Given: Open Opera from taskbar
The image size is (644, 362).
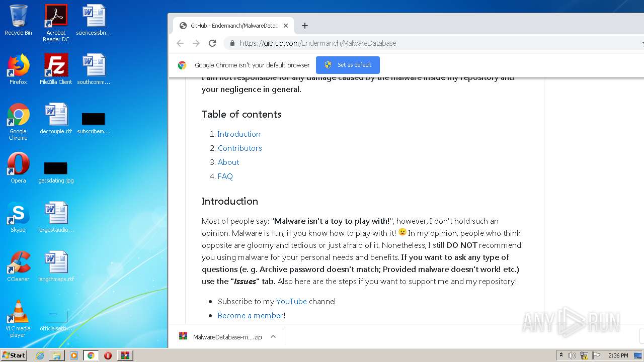Looking at the screenshot, I should pos(108,355).
